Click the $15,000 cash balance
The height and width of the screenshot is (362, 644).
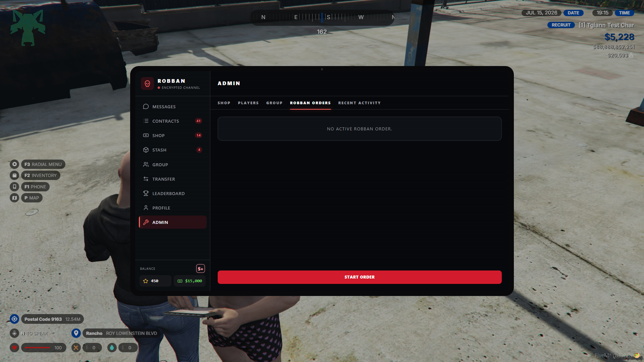tap(190, 281)
